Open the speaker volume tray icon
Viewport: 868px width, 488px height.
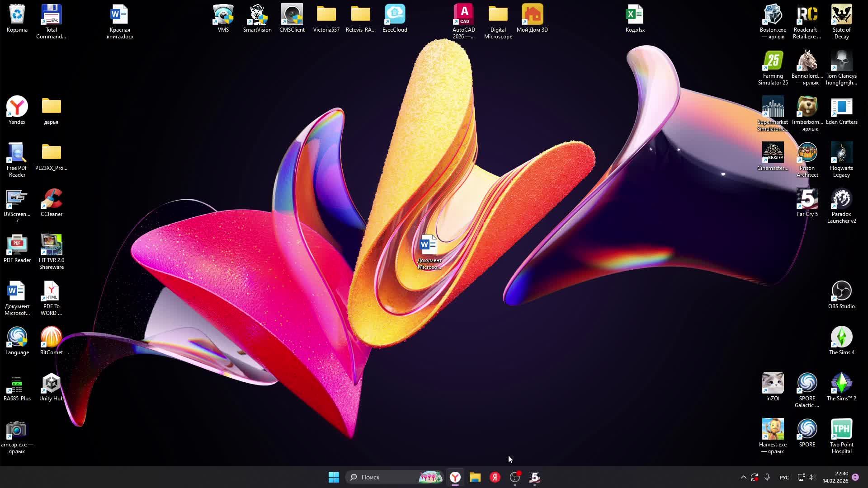pos(811,477)
